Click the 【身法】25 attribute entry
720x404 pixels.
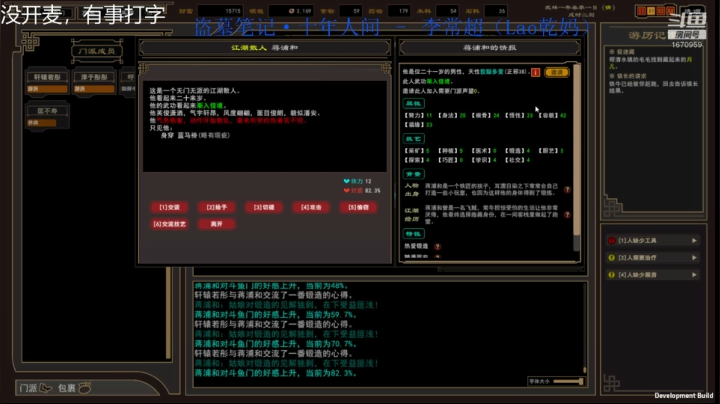tap(451, 115)
